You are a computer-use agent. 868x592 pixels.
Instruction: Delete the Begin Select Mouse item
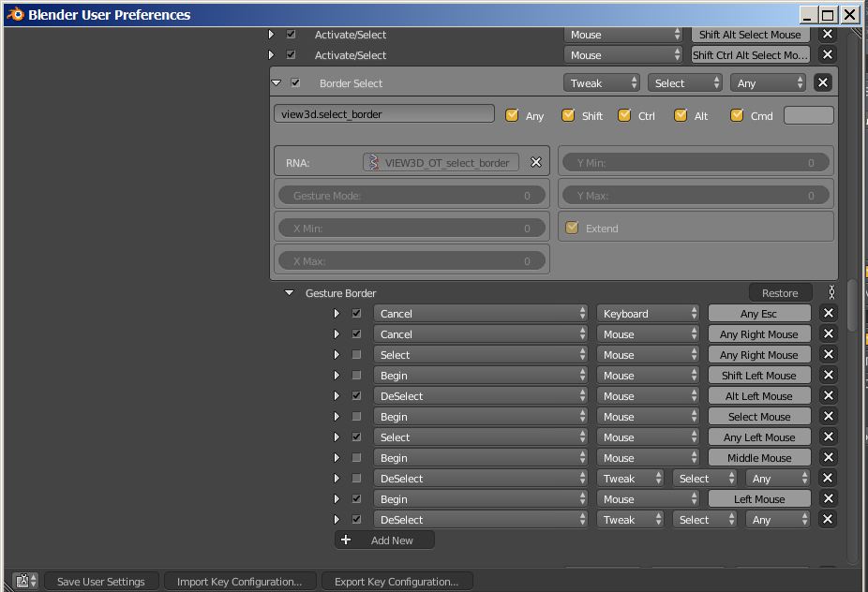(828, 417)
